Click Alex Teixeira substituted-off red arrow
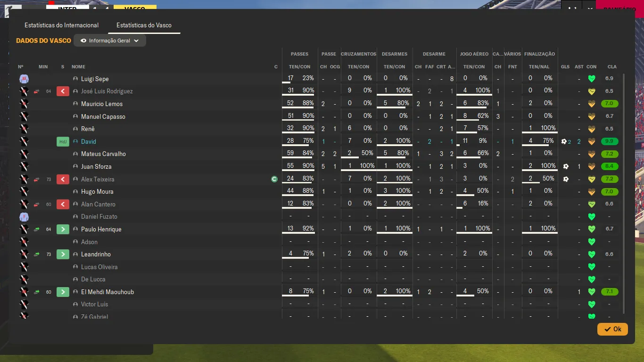Screen dimensions: 644x362 (x=63, y=179)
